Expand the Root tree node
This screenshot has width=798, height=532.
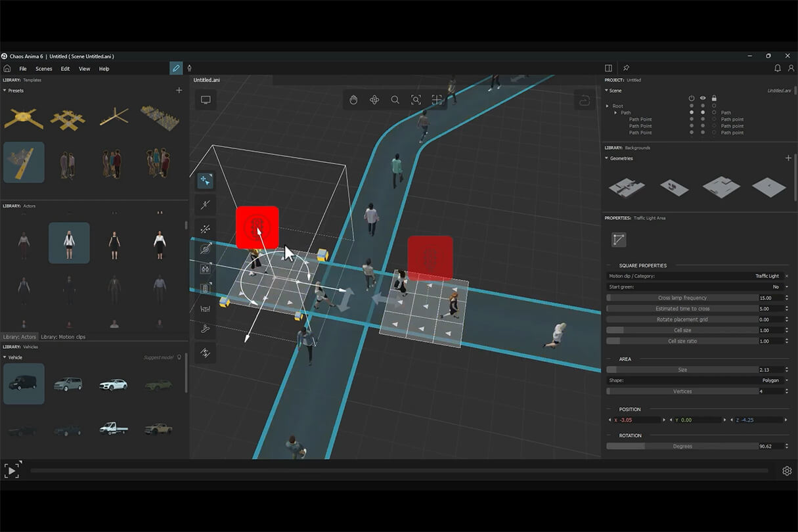(x=608, y=106)
